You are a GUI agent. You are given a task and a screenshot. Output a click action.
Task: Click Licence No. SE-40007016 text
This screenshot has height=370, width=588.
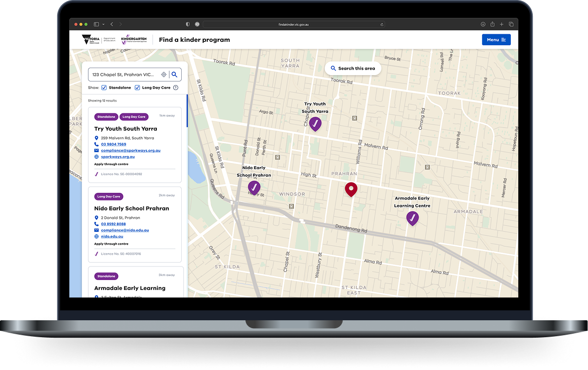pyautogui.click(x=121, y=254)
